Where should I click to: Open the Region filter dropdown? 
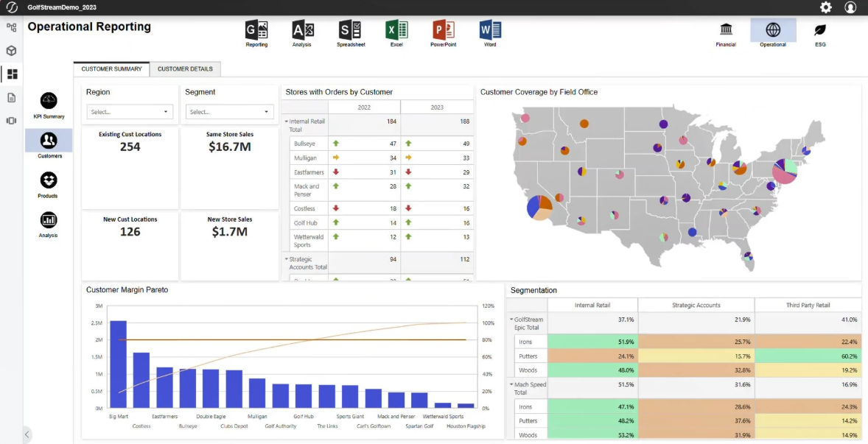130,111
